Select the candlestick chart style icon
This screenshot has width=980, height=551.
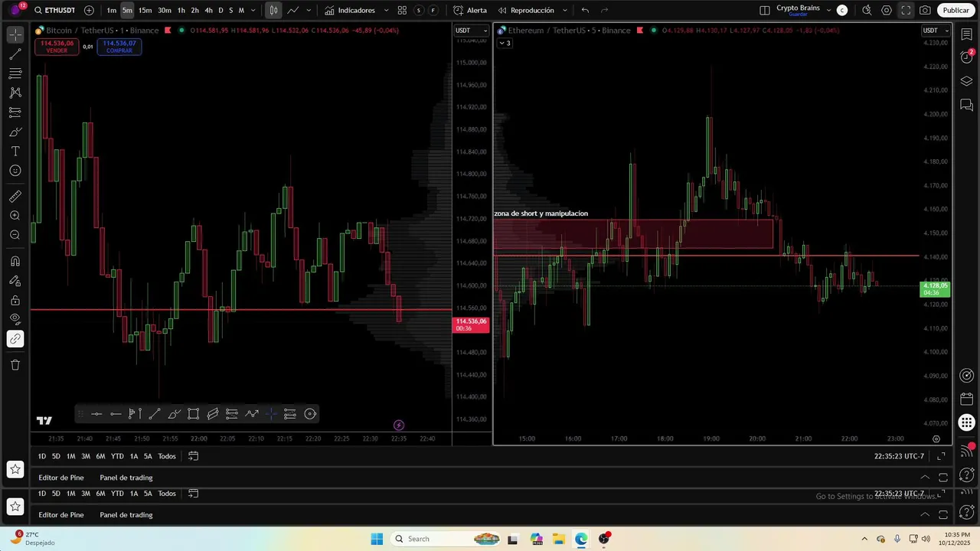(x=273, y=10)
